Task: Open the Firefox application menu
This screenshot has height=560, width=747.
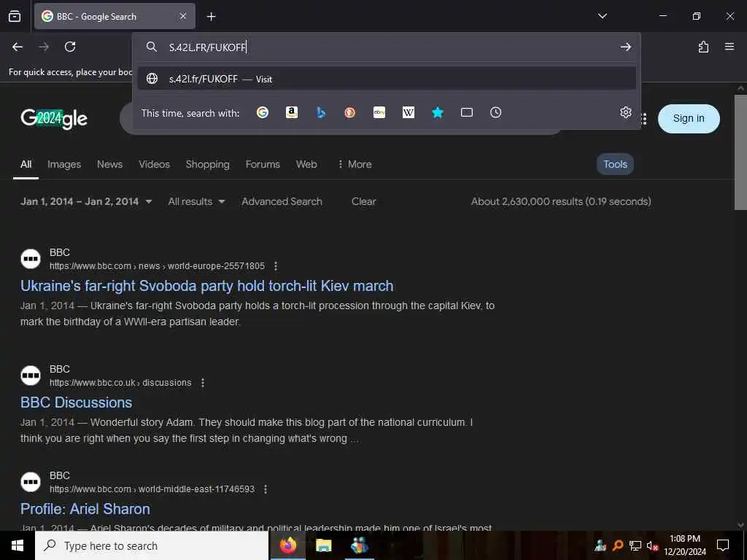Action: coord(729,47)
